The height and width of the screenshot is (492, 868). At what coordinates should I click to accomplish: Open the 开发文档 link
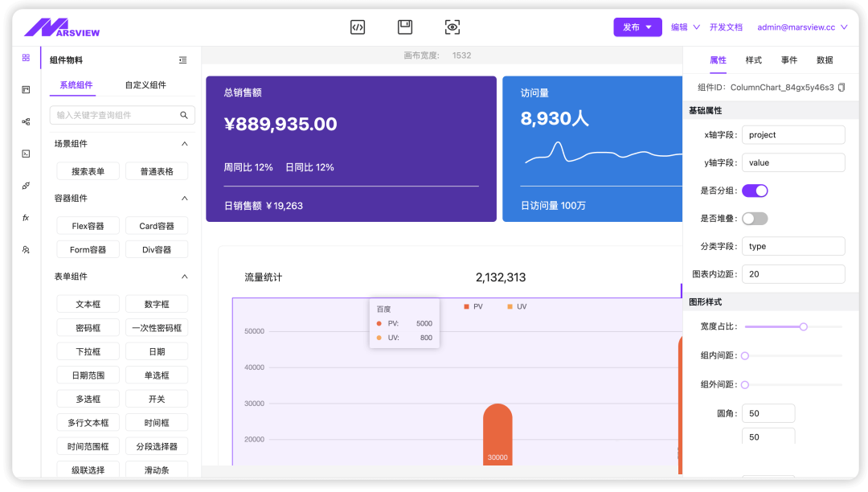coord(726,27)
